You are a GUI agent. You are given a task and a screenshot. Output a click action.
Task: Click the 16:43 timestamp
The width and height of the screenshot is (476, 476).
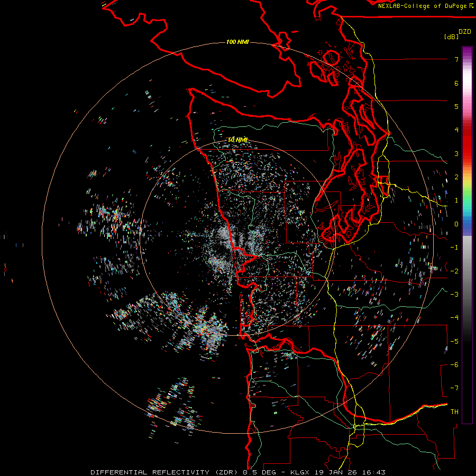374,472
